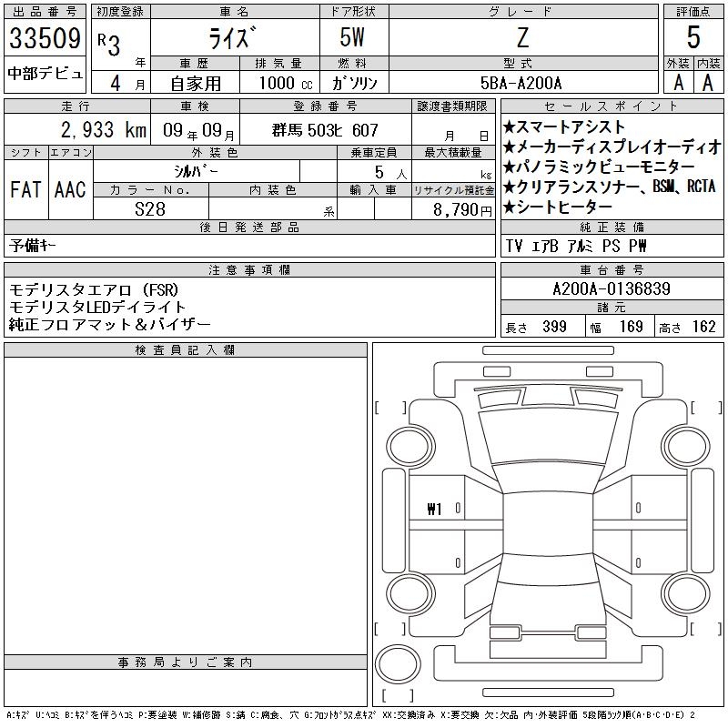Click the registration month value 4月
The height and width of the screenshot is (728, 728).
pos(127,84)
